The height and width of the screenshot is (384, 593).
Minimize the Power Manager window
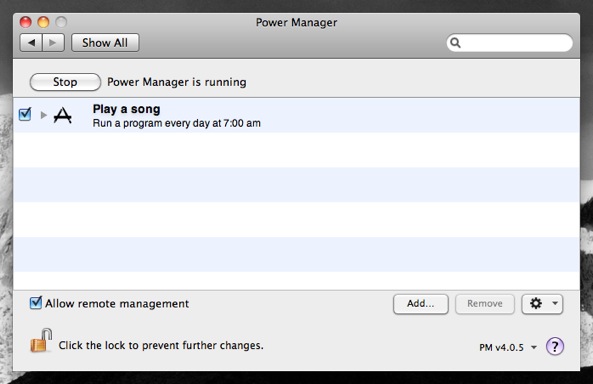(43, 22)
